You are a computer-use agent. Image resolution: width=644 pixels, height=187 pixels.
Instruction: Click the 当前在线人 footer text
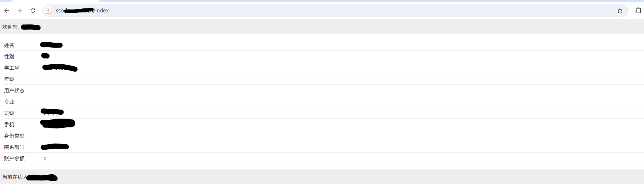pos(15,177)
